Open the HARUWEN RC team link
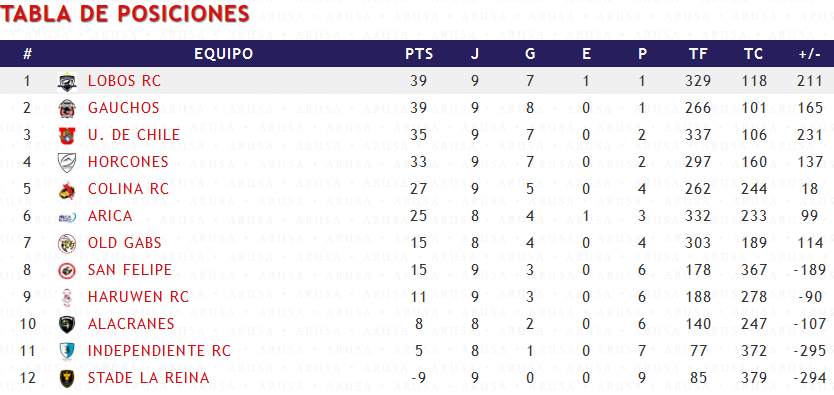The image size is (834, 395). [x=138, y=297]
